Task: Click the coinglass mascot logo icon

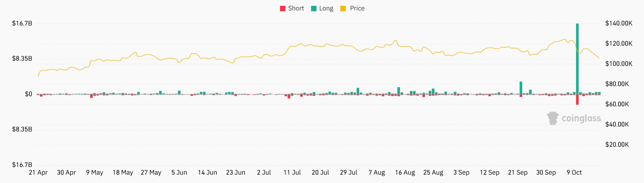Action: 553,118
